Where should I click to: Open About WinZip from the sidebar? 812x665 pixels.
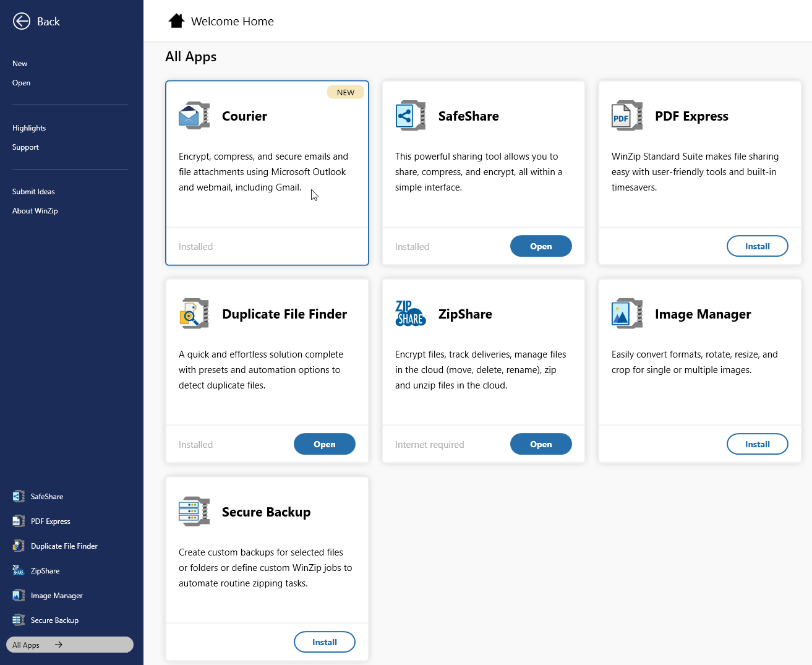click(x=35, y=211)
